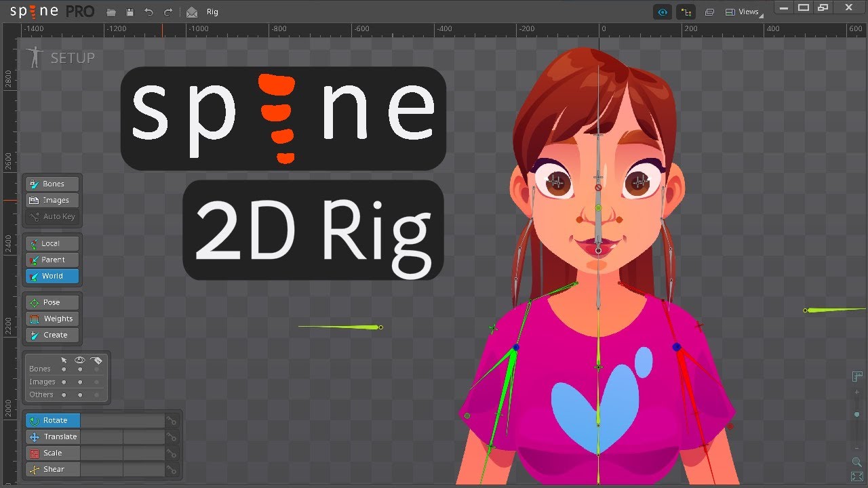Click the zoom slider handle

pyautogui.click(x=856, y=414)
